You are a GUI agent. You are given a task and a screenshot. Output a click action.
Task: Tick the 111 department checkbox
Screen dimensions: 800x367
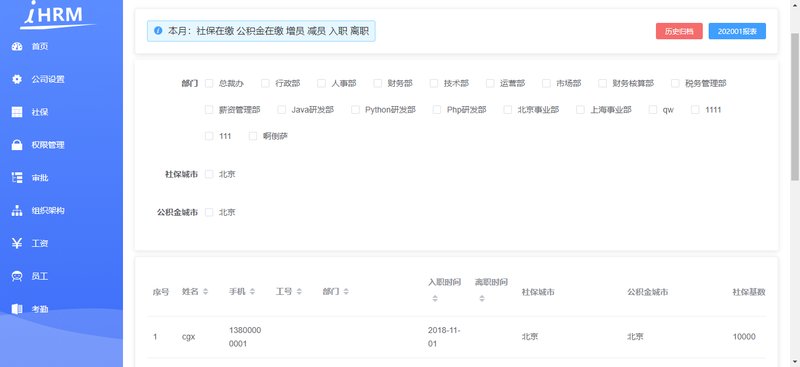coord(209,136)
